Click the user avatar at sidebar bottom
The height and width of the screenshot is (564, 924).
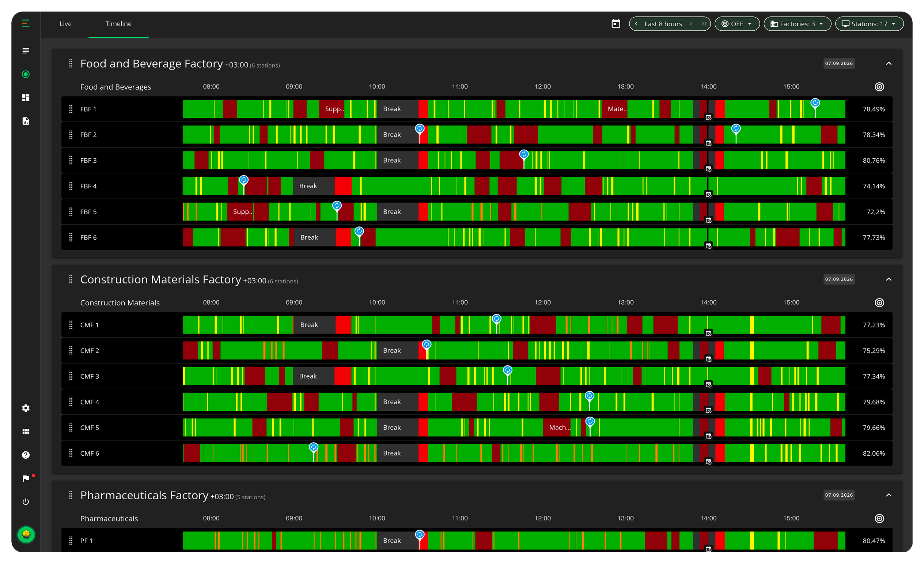click(x=26, y=534)
